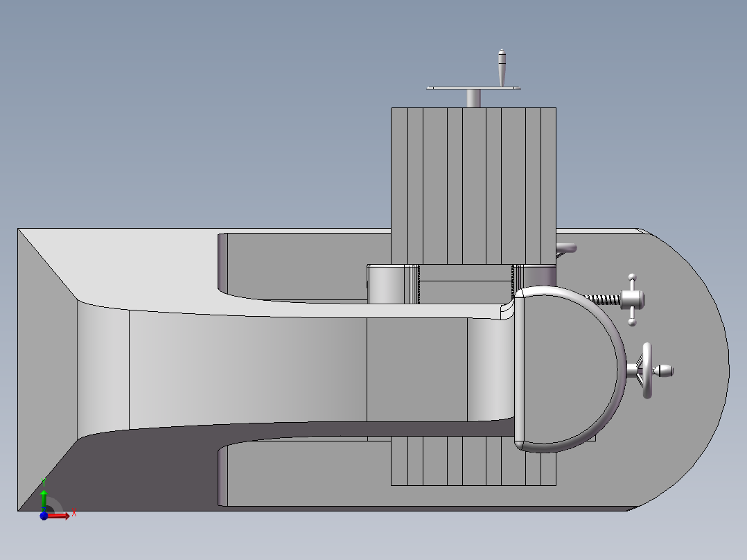Click the red X axis arrow of the triad

click(60, 516)
